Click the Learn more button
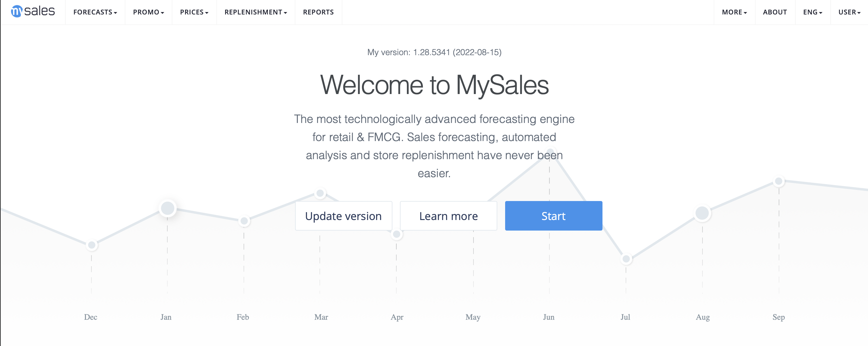 point(448,215)
